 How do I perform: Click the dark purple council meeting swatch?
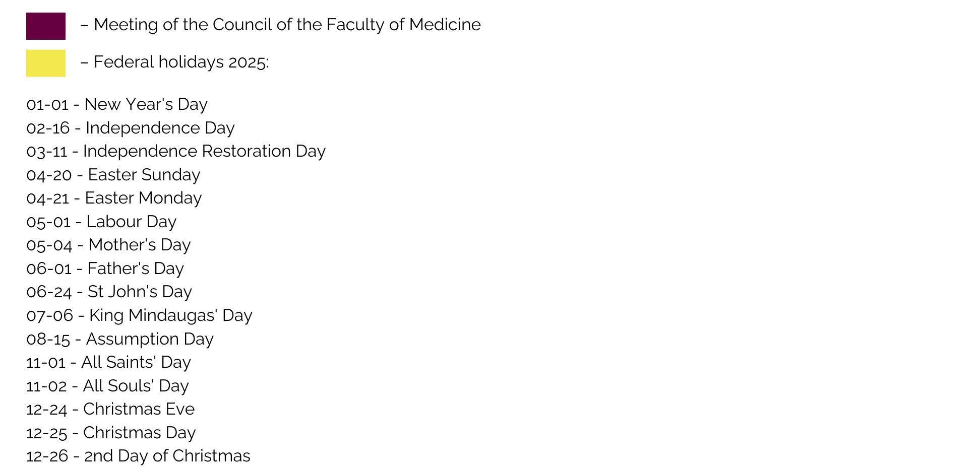click(x=46, y=26)
